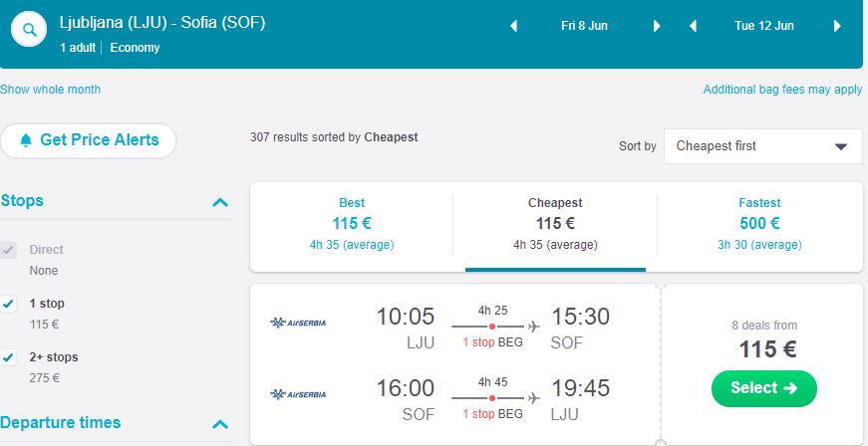
Task: Switch to the Fastest results tab
Action: tap(759, 223)
